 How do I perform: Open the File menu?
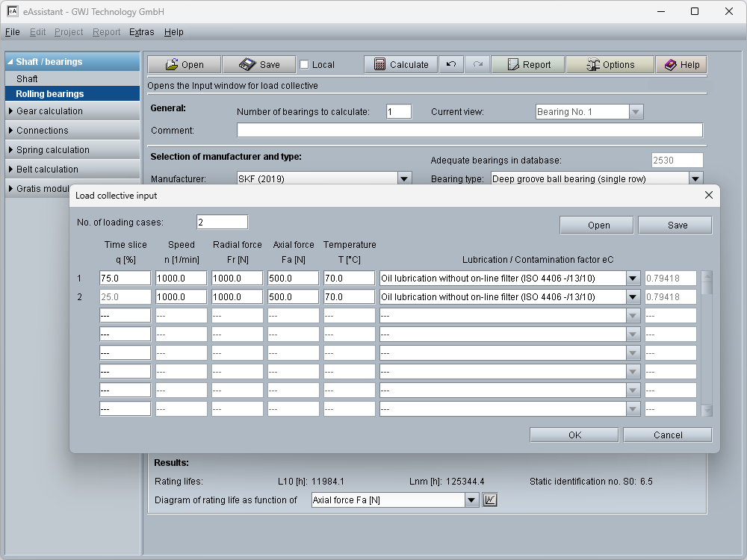[x=12, y=32]
